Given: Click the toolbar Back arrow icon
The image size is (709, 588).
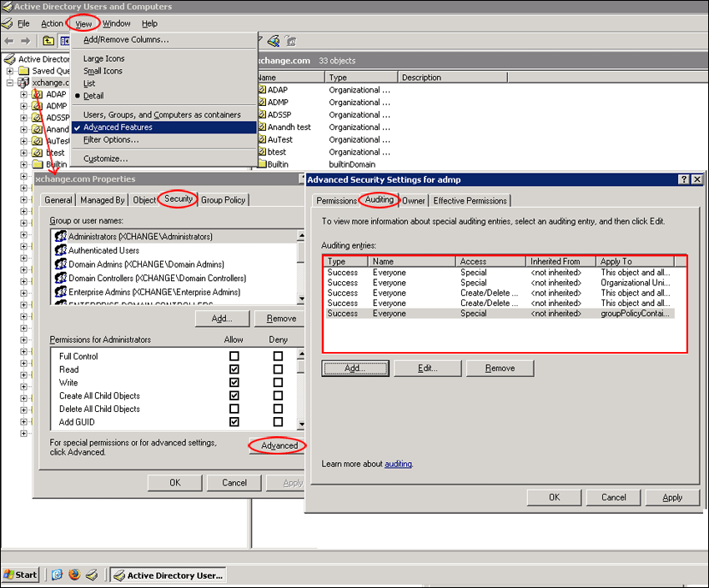Looking at the screenshot, I should [9, 41].
